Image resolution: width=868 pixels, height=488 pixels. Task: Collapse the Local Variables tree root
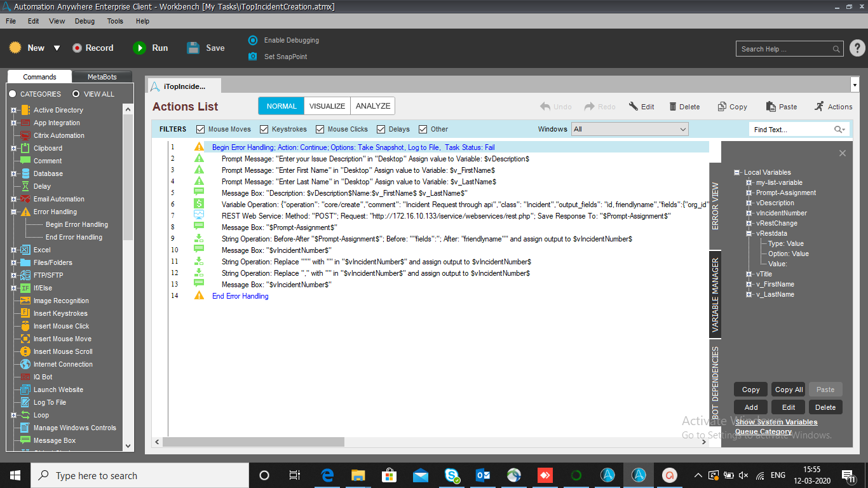click(x=737, y=172)
